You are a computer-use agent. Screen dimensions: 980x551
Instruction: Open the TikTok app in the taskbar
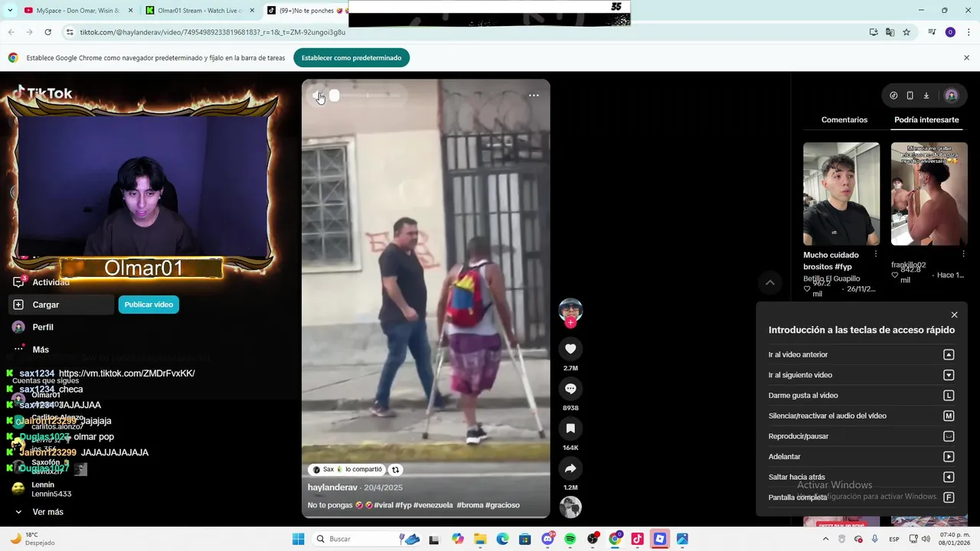(637, 539)
